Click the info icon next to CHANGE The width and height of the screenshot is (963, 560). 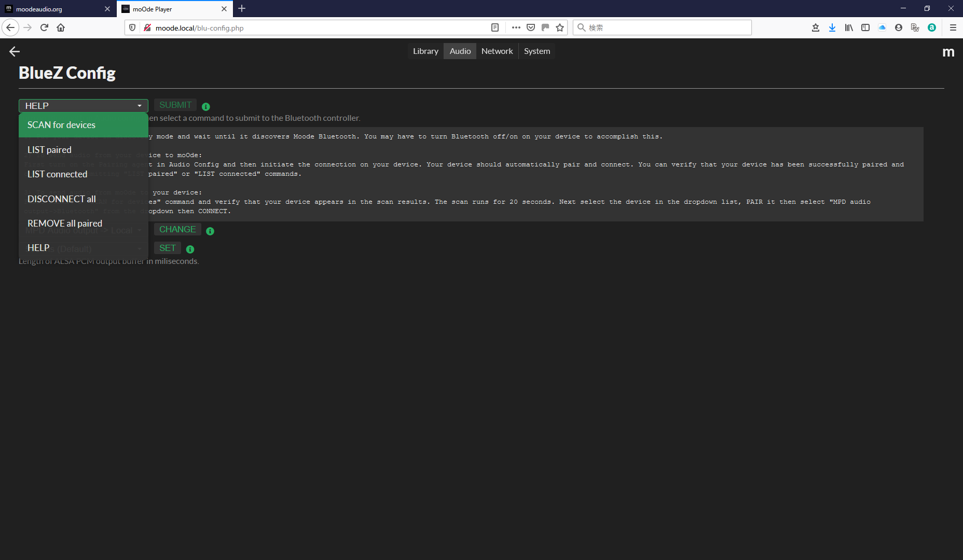click(x=210, y=231)
